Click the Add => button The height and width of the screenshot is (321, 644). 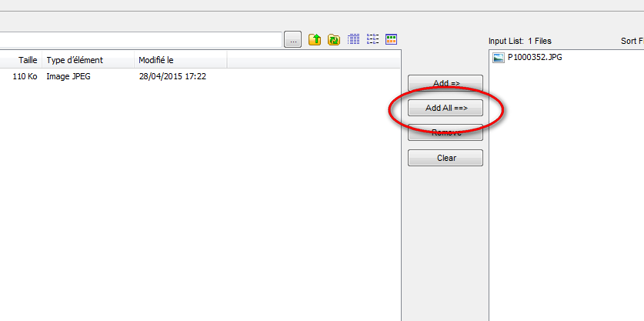point(445,83)
